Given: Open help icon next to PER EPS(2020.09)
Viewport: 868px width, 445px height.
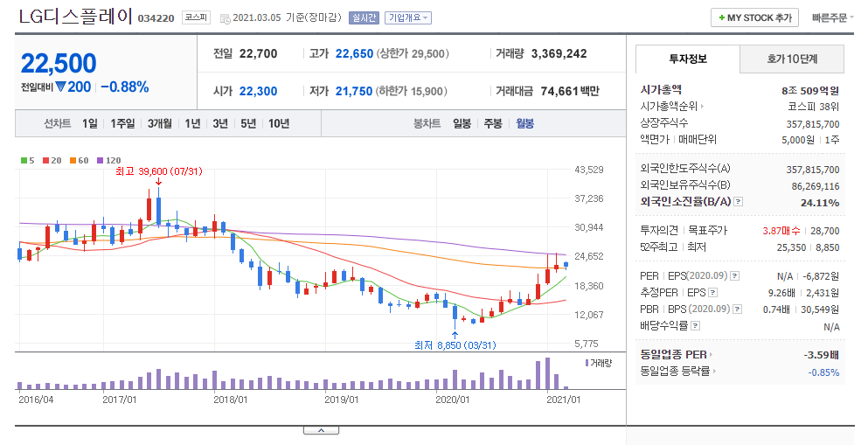Looking at the screenshot, I should tap(734, 275).
